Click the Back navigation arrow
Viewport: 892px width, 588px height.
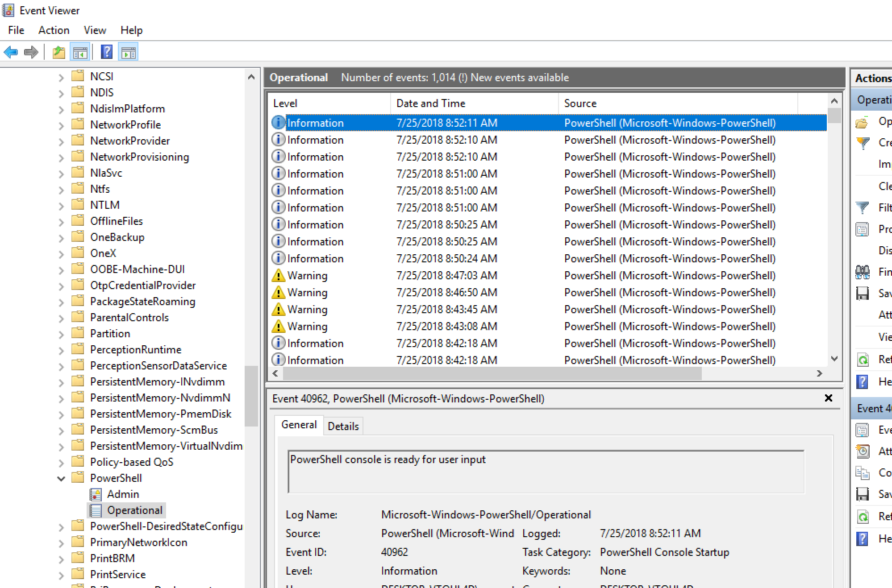pyautogui.click(x=11, y=51)
